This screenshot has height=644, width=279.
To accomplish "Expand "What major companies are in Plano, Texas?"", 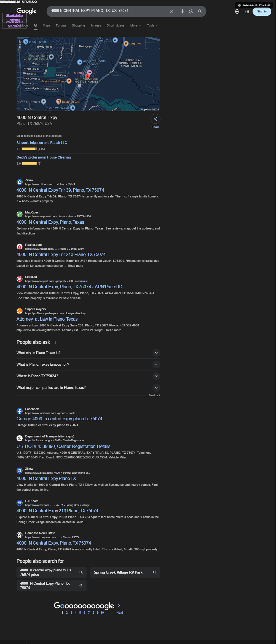I will pos(156,387).
